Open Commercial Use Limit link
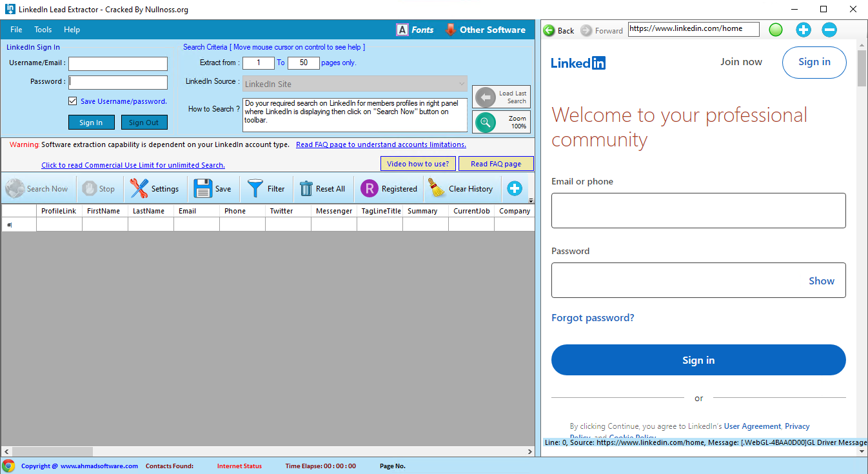 point(133,165)
